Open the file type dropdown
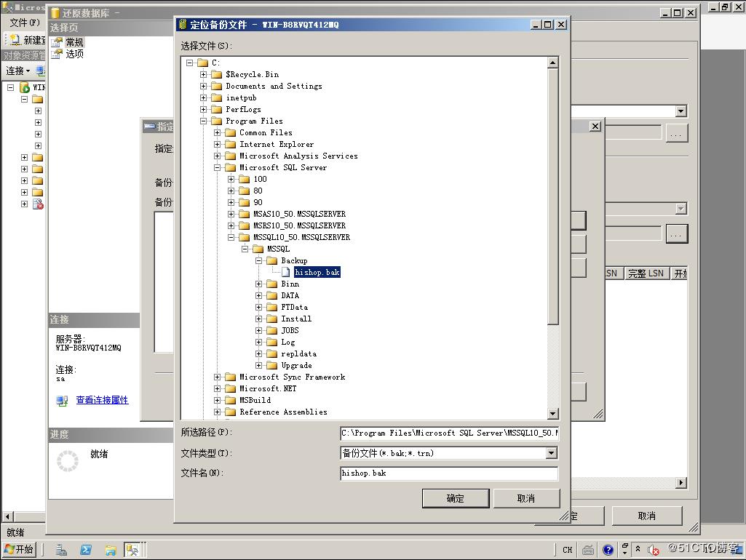746x560 pixels. point(551,453)
